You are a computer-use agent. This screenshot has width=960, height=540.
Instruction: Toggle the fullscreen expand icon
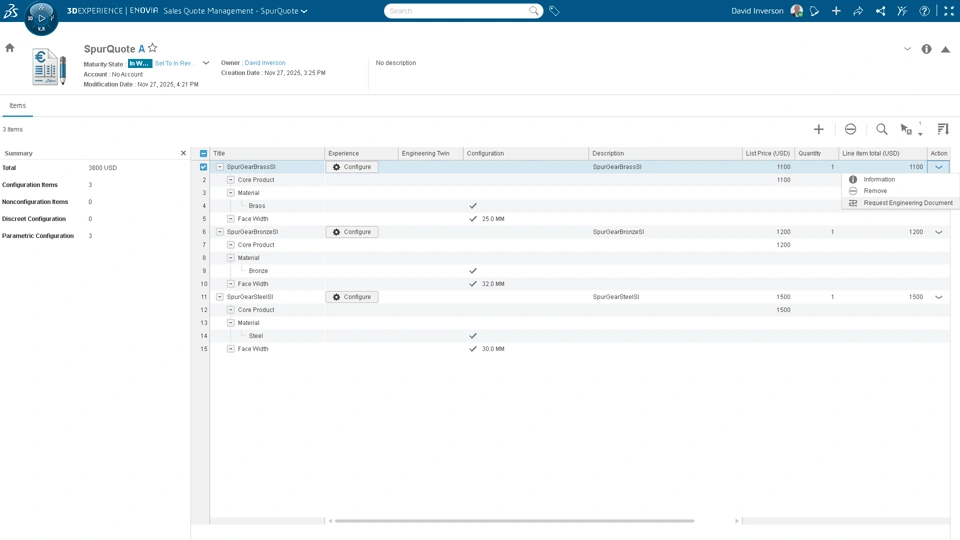[x=949, y=11]
